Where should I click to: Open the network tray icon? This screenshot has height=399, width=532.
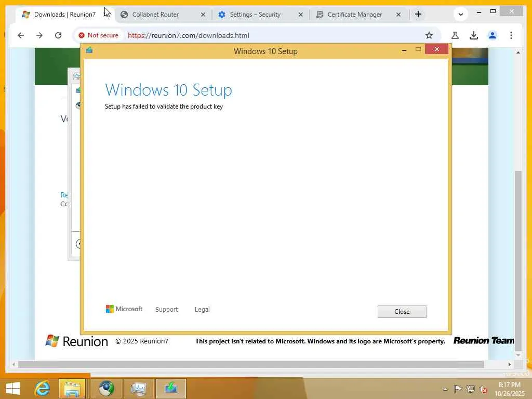click(x=470, y=389)
